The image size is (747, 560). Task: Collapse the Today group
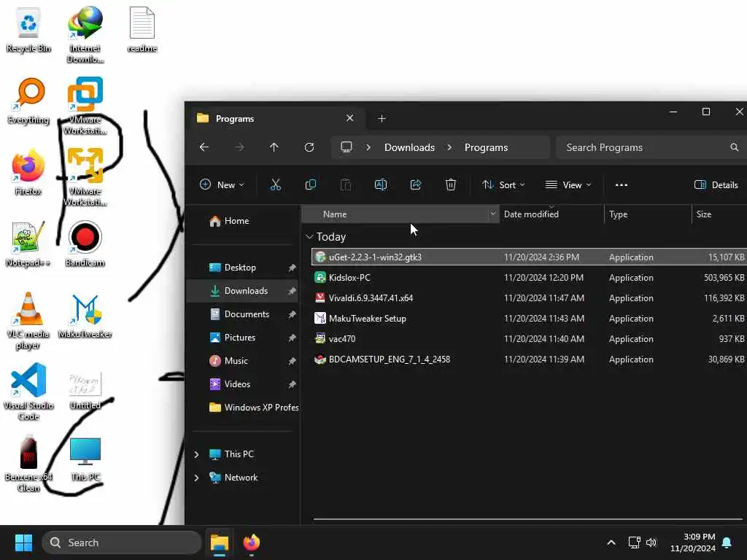[309, 237]
